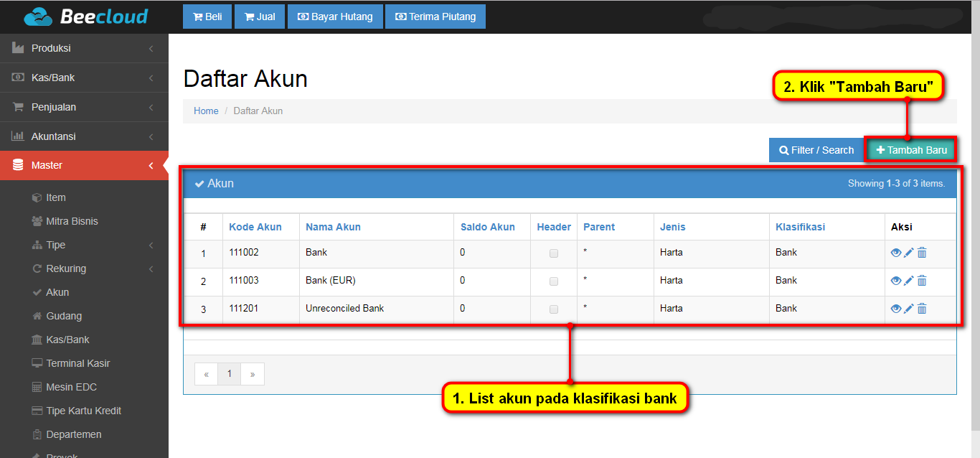Expand the Produksi sidebar menu
Screen dimensions: 980x458
pos(84,48)
